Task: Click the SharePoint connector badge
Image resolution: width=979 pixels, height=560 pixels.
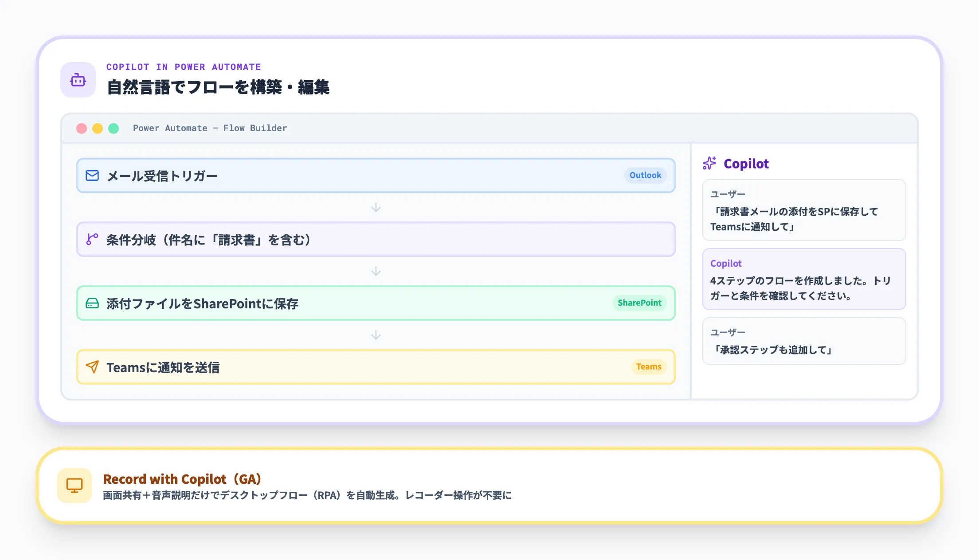Action: pos(639,303)
